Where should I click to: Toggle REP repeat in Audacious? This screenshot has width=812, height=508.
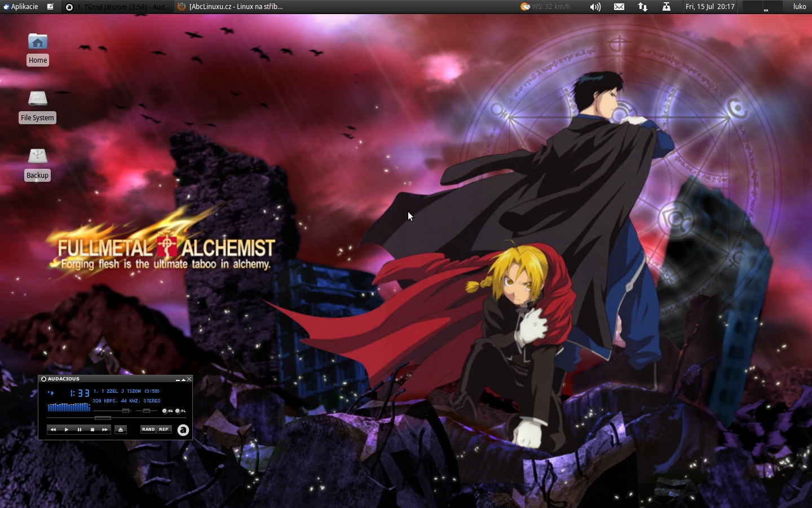tap(164, 429)
